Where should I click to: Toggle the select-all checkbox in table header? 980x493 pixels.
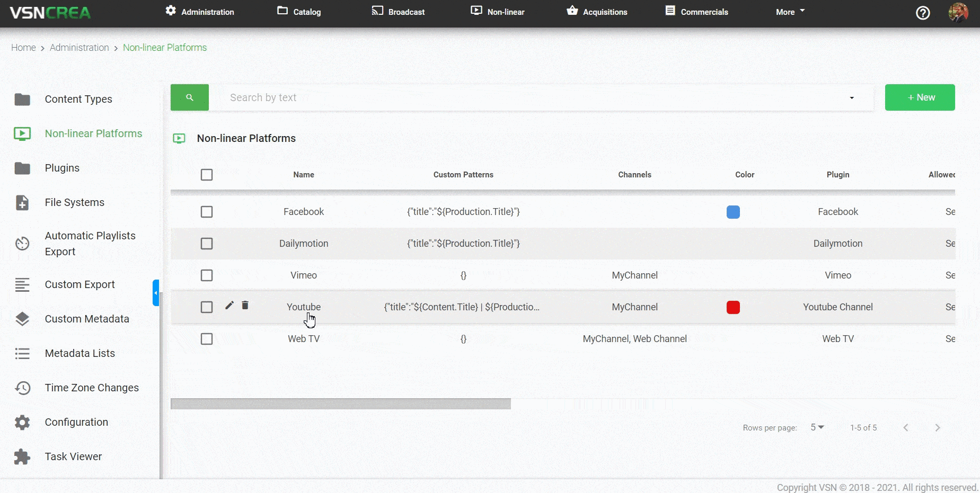207,175
